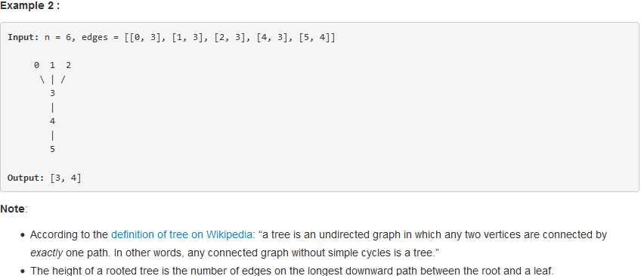Click the Note heading
644x276 pixels.
pyautogui.click(x=13, y=209)
